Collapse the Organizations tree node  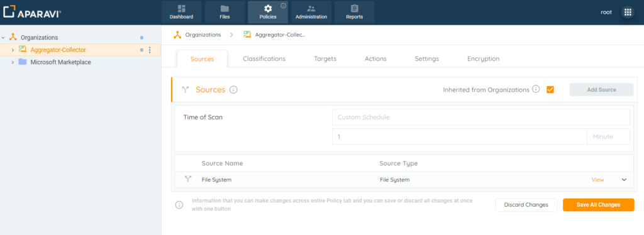tap(3, 37)
